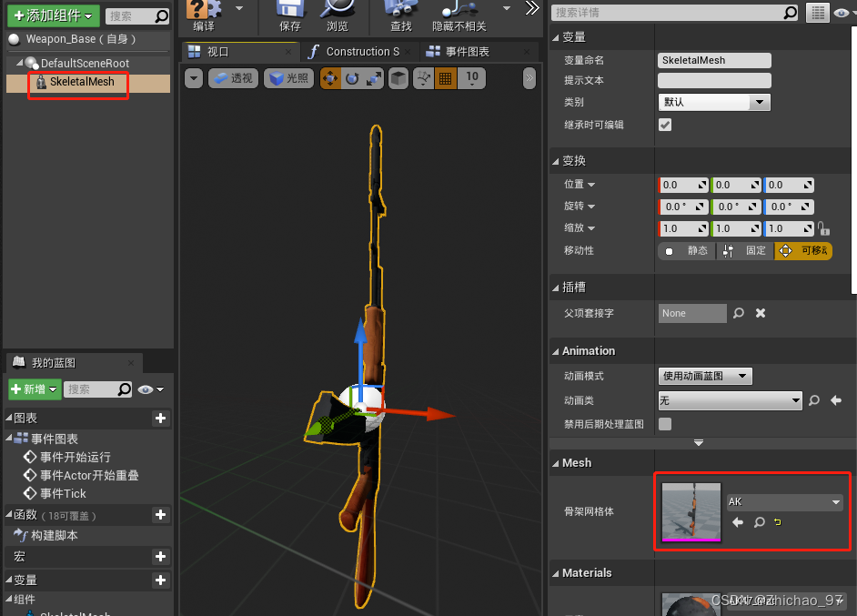Open Lit (光照) view mode menu
The height and width of the screenshot is (616, 857).
coord(289,79)
